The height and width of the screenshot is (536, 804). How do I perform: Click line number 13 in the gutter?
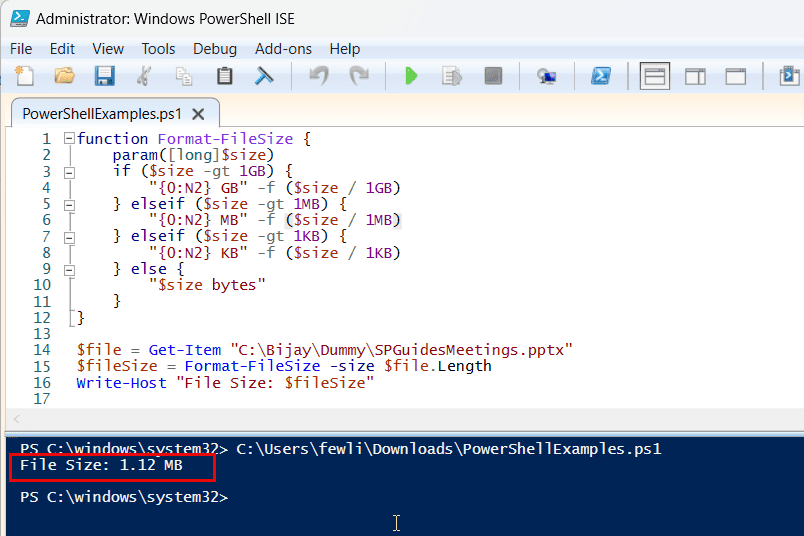pyautogui.click(x=42, y=334)
